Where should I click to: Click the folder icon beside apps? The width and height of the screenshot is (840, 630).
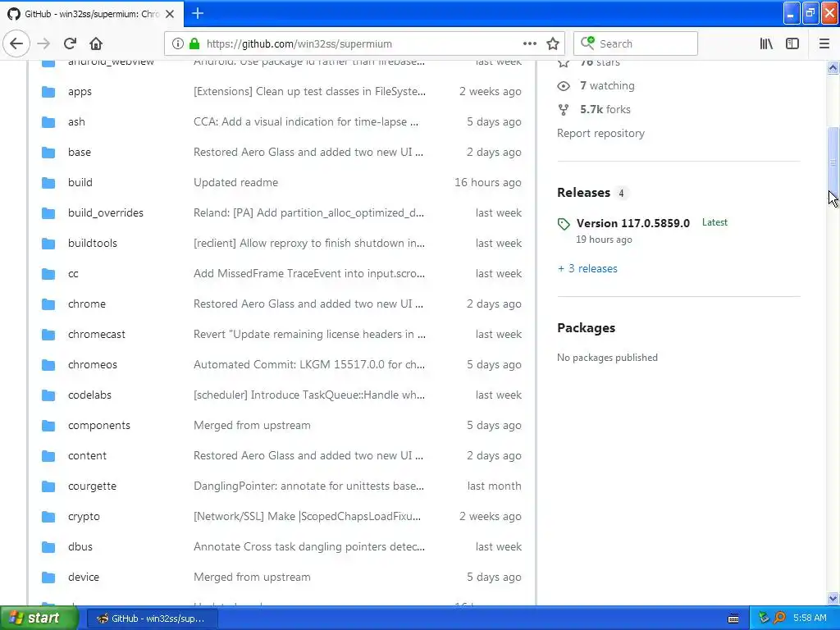(48, 92)
